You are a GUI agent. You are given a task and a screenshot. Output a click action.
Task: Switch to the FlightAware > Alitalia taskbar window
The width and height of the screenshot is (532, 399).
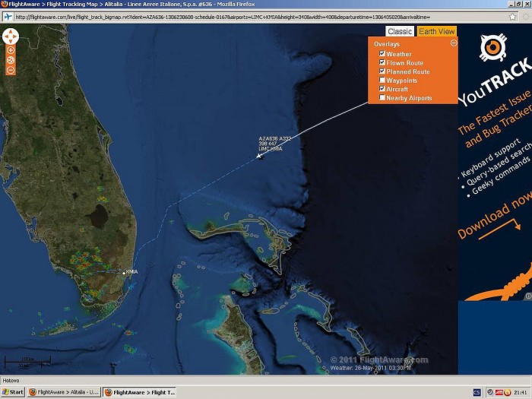(x=64, y=392)
